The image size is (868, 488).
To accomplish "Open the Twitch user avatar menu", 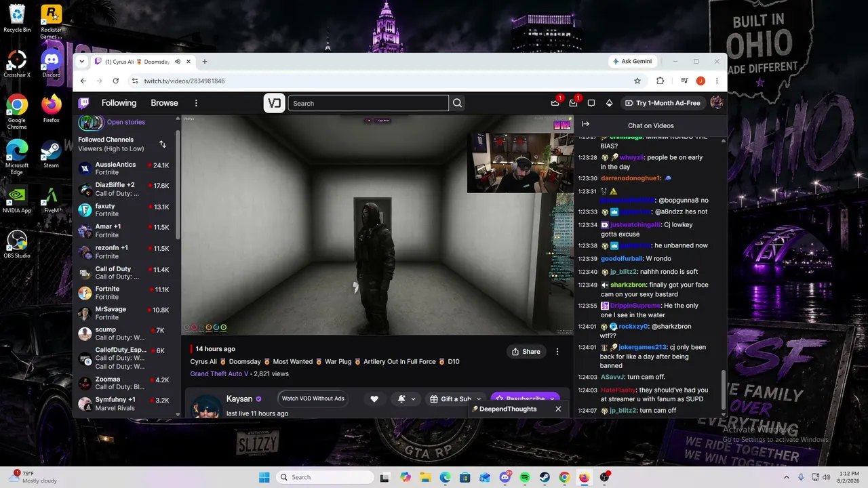I will pyautogui.click(x=716, y=103).
